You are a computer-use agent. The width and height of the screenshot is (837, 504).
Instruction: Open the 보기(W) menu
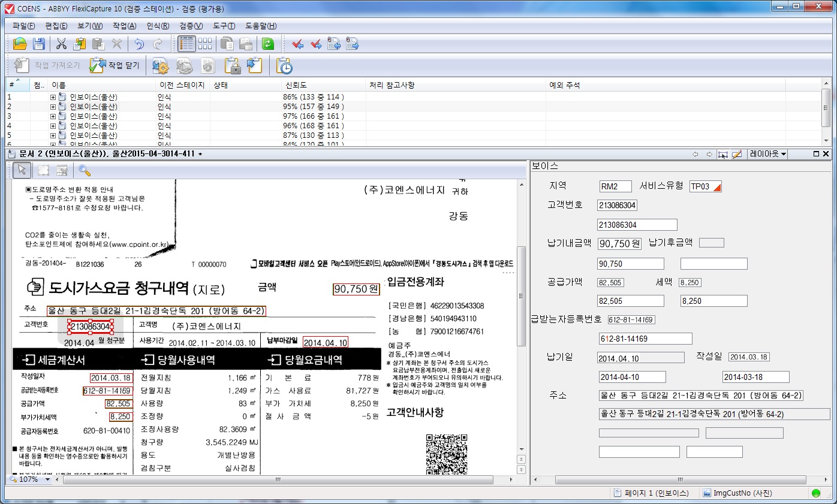tap(90, 26)
